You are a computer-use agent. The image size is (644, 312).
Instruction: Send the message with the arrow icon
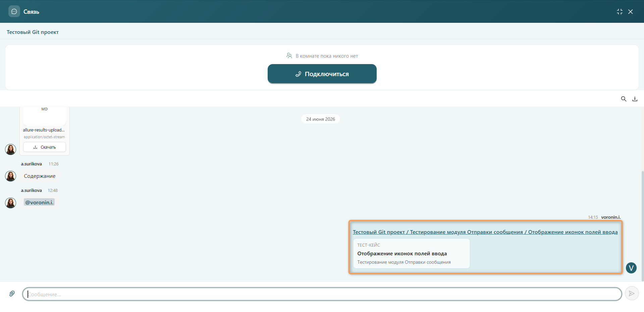(632, 294)
